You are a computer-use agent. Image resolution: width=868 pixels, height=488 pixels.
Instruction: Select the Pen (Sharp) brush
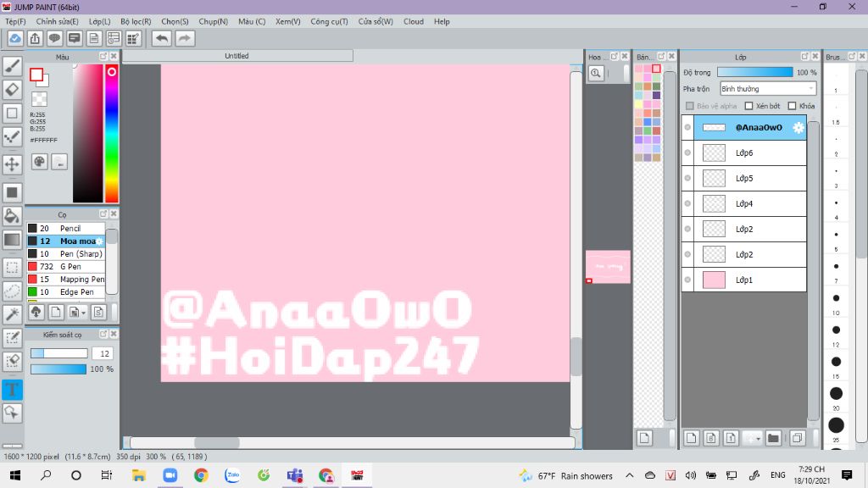pos(66,253)
